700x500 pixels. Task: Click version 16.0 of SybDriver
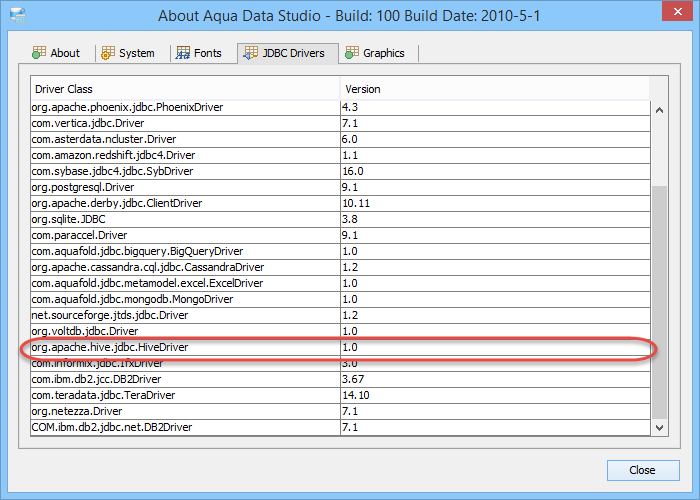click(353, 171)
